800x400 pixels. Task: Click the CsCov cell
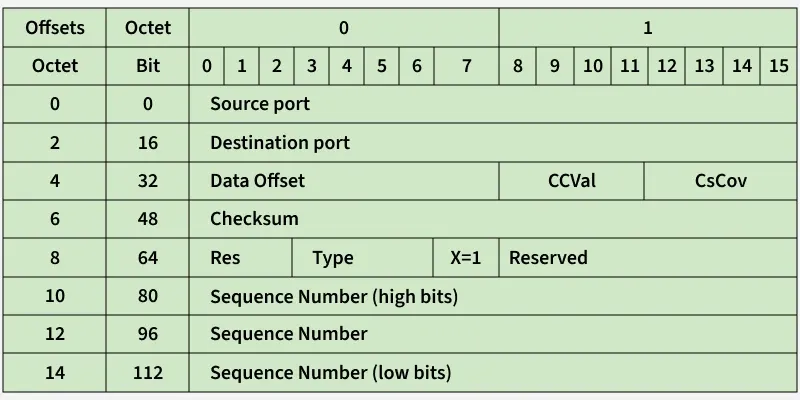720,181
